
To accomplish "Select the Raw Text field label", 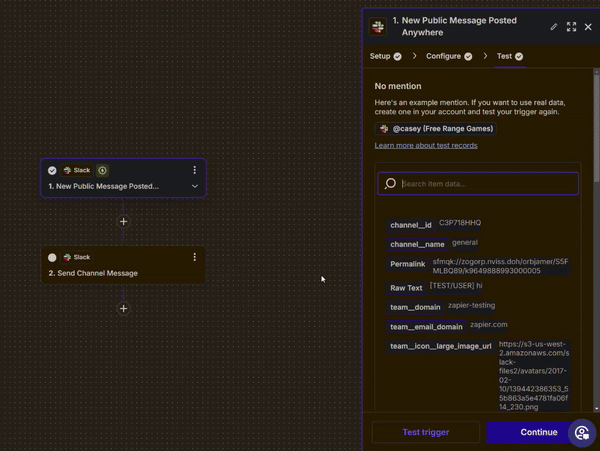I will (x=406, y=288).
